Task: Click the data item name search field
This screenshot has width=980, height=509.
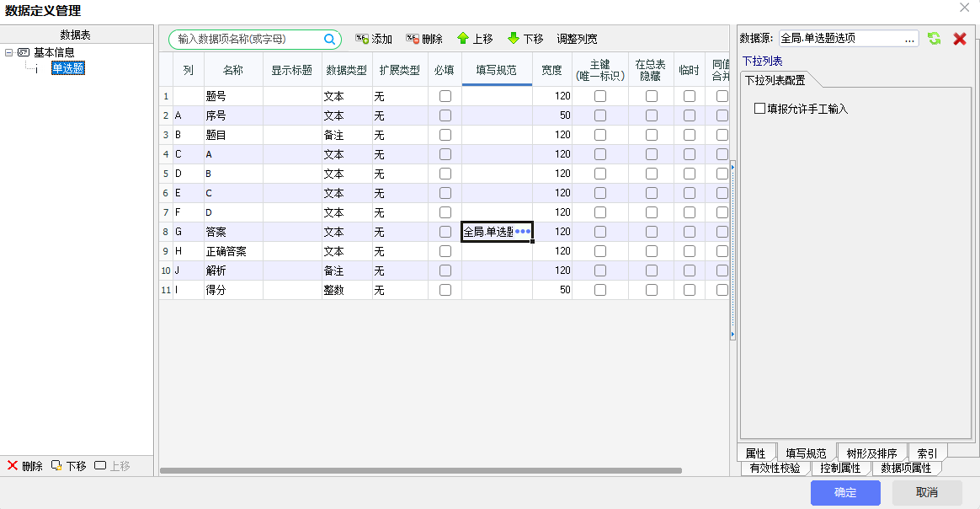Action: click(x=248, y=40)
